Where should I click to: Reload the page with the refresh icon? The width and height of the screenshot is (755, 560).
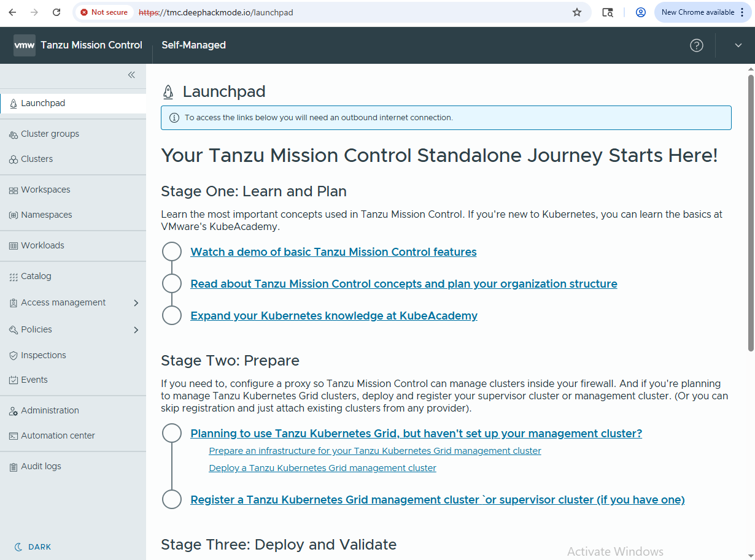point(56,12)
